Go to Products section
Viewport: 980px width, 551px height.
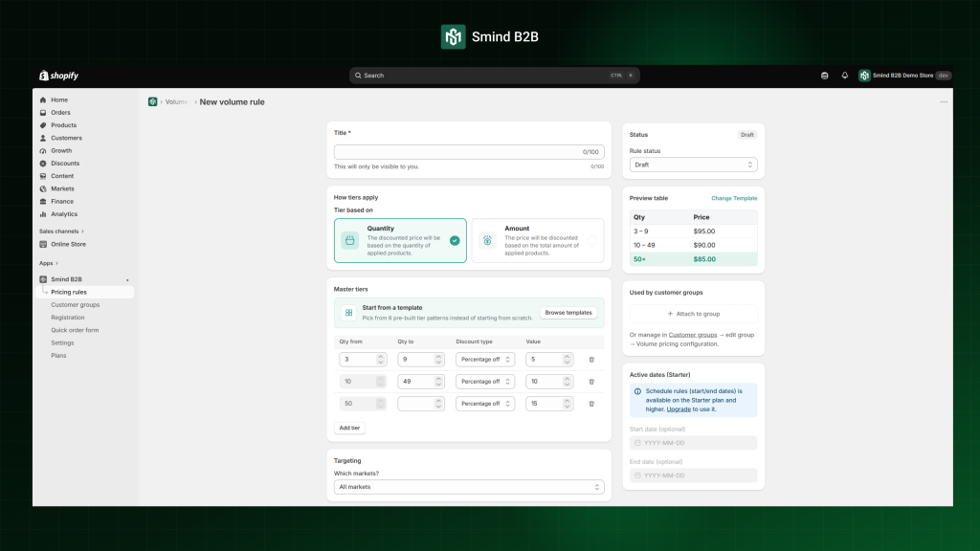(64, 125)
